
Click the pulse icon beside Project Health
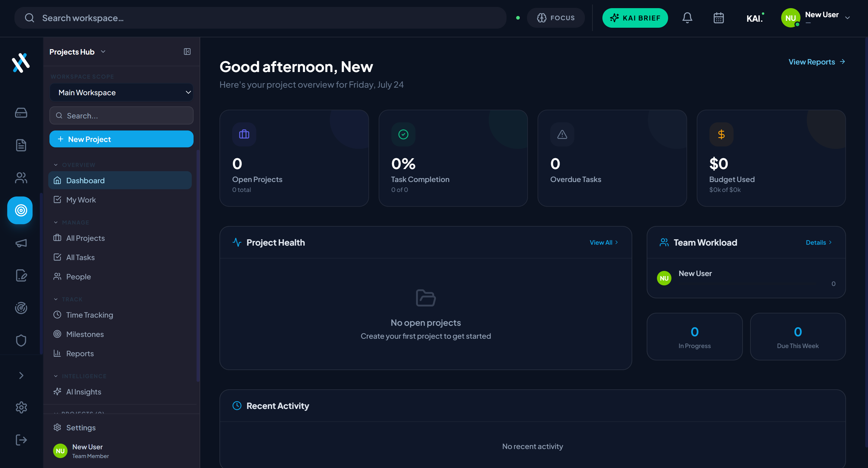[237, 242]
